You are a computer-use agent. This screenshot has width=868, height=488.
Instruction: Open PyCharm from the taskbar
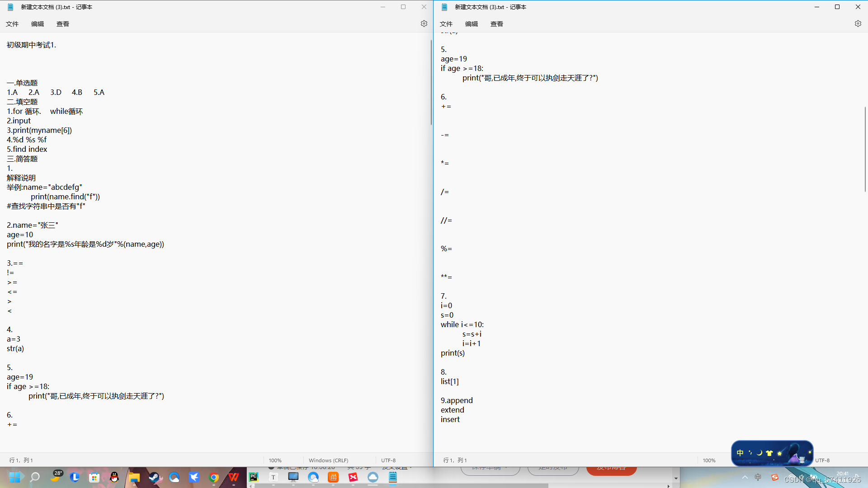(253, 477)
